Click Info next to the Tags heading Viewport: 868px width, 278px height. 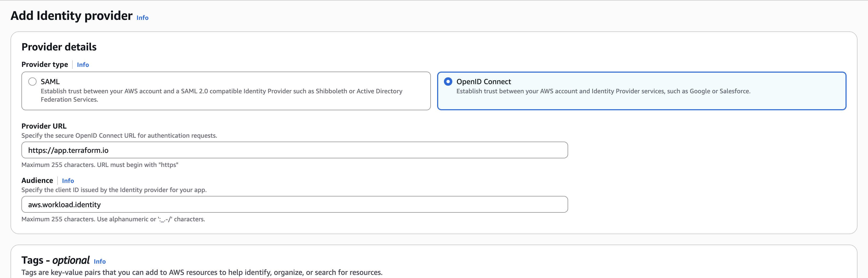pos(99,262)
